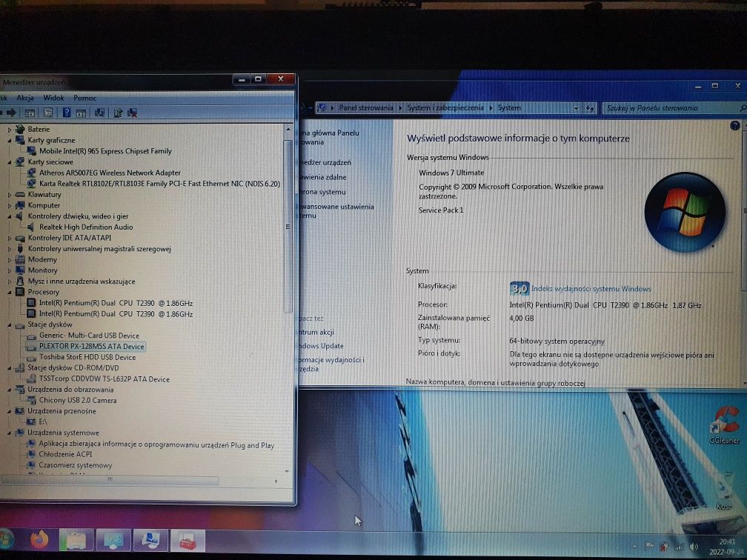This screenshot has height=560, width=747.
Task: Click the Device Manager horizontal scrollbar
Action: (110, 480)
